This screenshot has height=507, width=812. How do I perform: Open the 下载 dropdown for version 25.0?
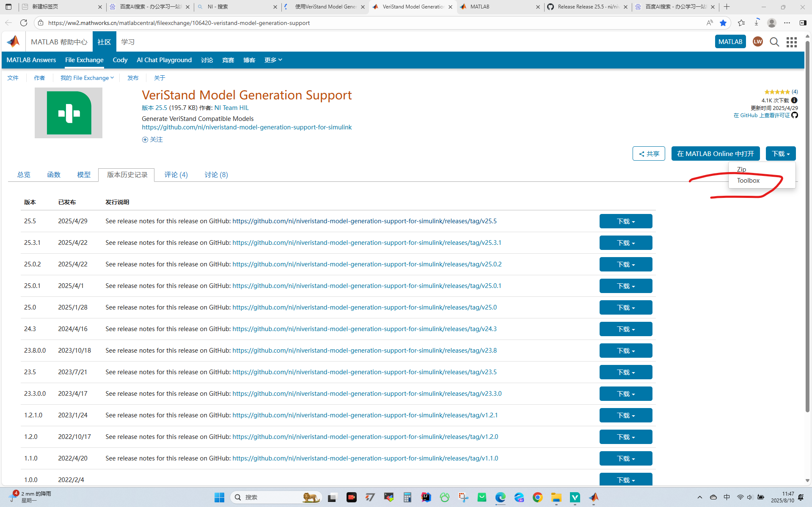(625, 307)
